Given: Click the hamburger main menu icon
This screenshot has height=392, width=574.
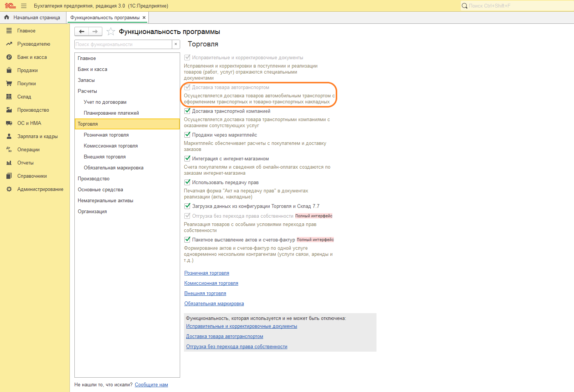Looking at the screenshot, I should 24,6.
